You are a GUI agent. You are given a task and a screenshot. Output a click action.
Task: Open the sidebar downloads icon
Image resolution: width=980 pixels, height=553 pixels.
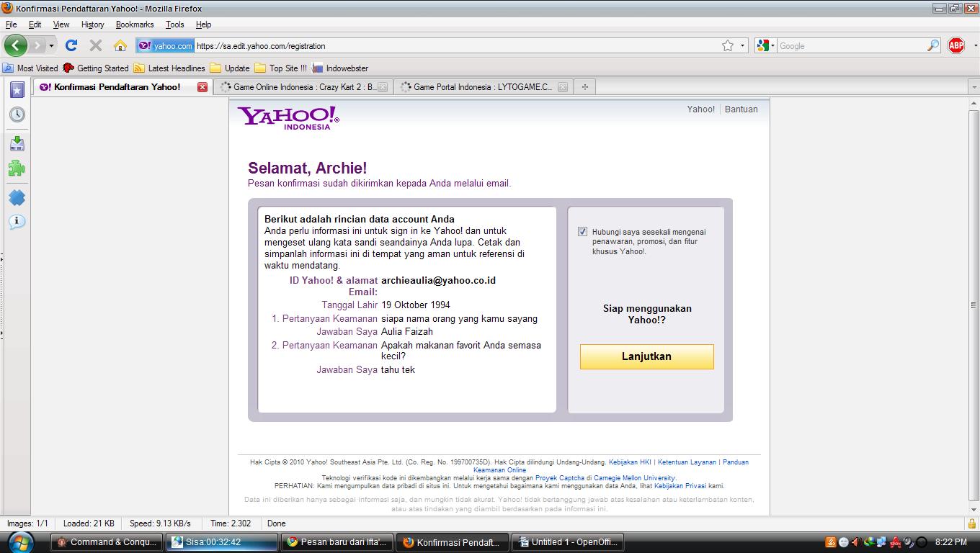pos(17,143)
